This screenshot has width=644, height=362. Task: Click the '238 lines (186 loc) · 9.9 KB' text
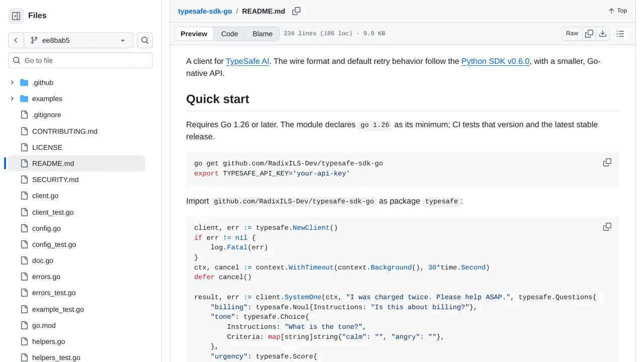coord(334,34)
